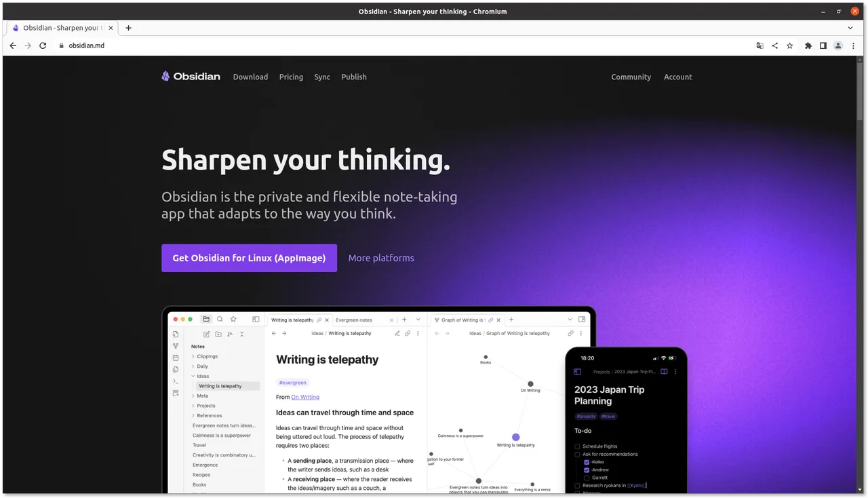
Task: Open tab list chevron in graph pane
Action: (x=570, y=320)
